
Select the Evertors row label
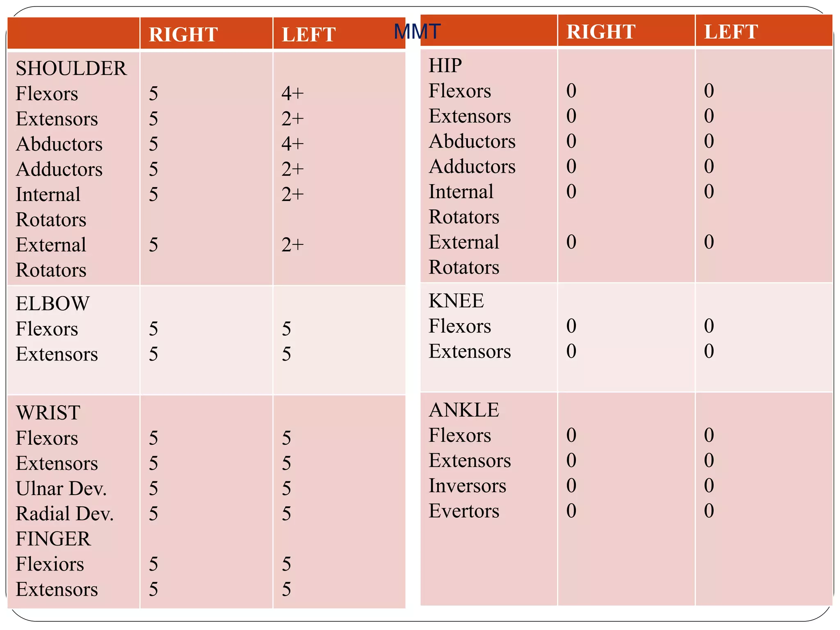464,511
